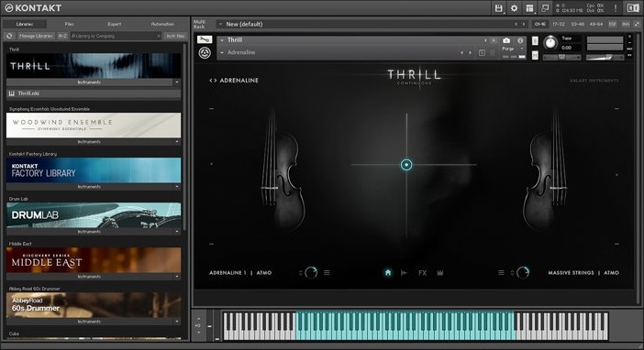
Task: Switch to the Automation tab
Action: point(162,24)
